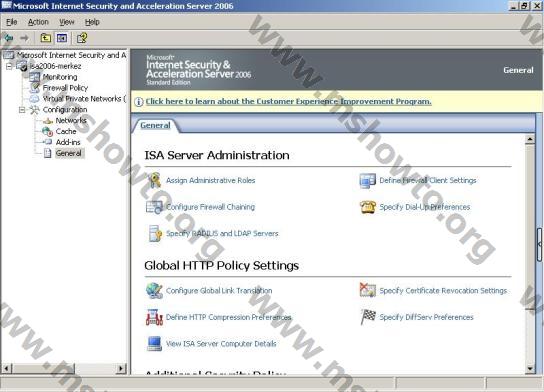The height and width of the screenshot is (392, 544).
Task: Open Define Firewall Client Settings link
Action: tap(428, 180)
